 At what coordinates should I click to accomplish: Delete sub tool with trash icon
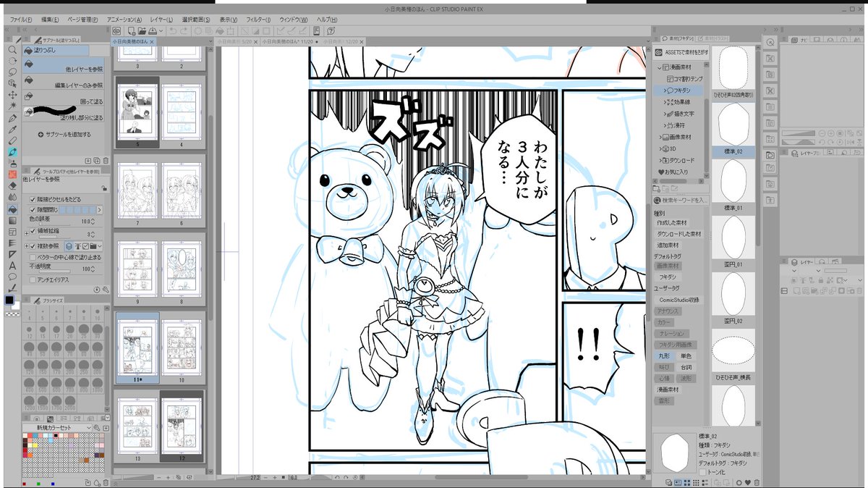[104, 160]
